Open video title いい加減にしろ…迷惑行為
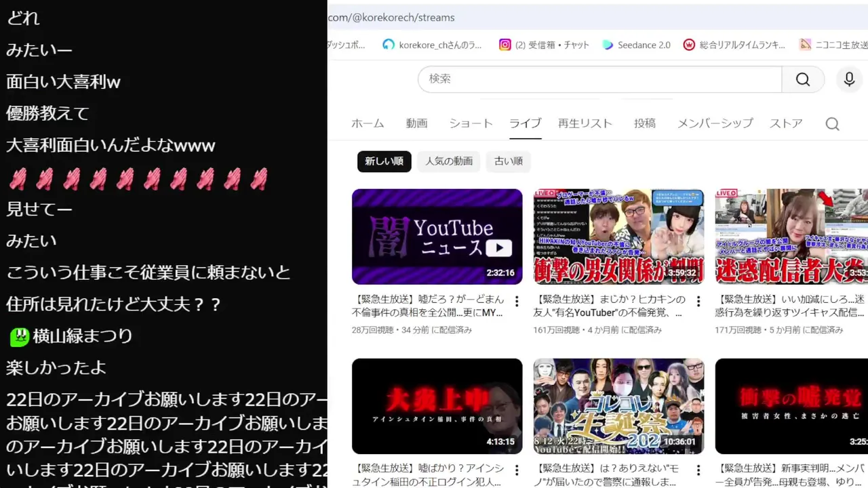This screenshot has width=868, height=488. point(790,306)
